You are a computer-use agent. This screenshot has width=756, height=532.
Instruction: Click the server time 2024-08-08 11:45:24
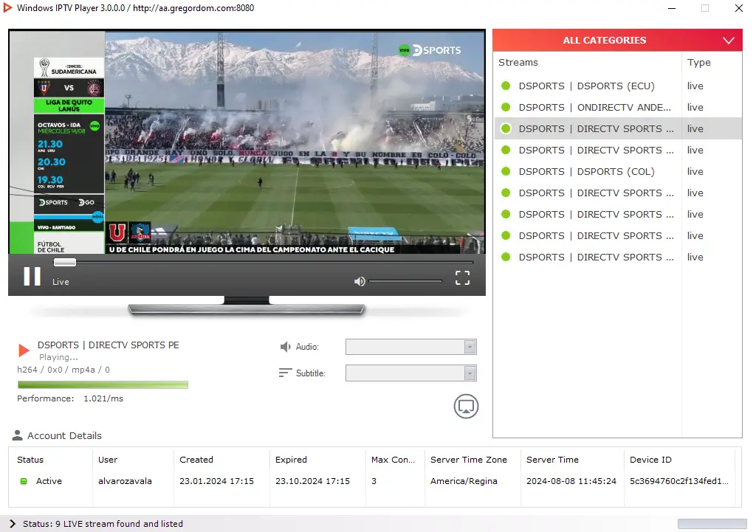[x=571, y=481]
